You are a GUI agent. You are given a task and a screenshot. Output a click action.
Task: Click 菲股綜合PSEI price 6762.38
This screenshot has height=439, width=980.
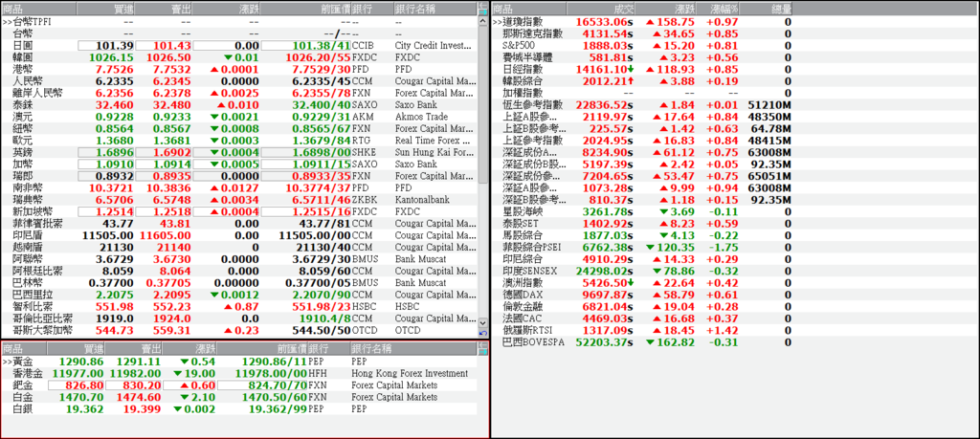point(607,248)
